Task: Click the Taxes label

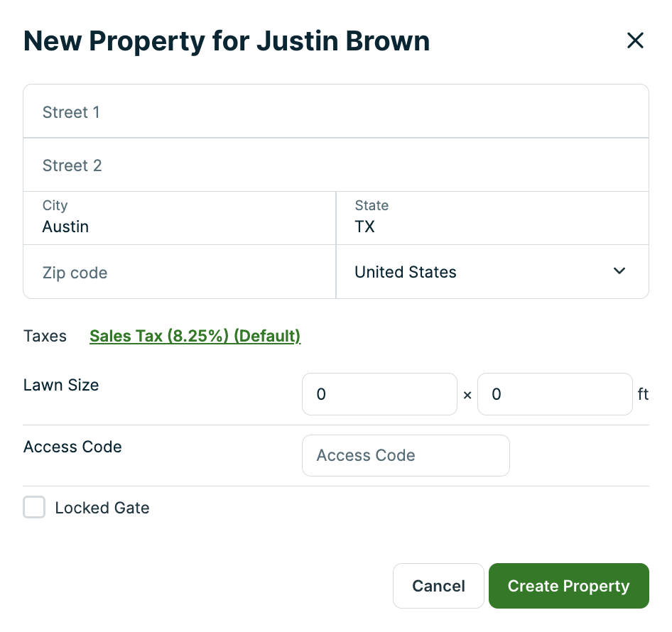Action: coord(45,336)
